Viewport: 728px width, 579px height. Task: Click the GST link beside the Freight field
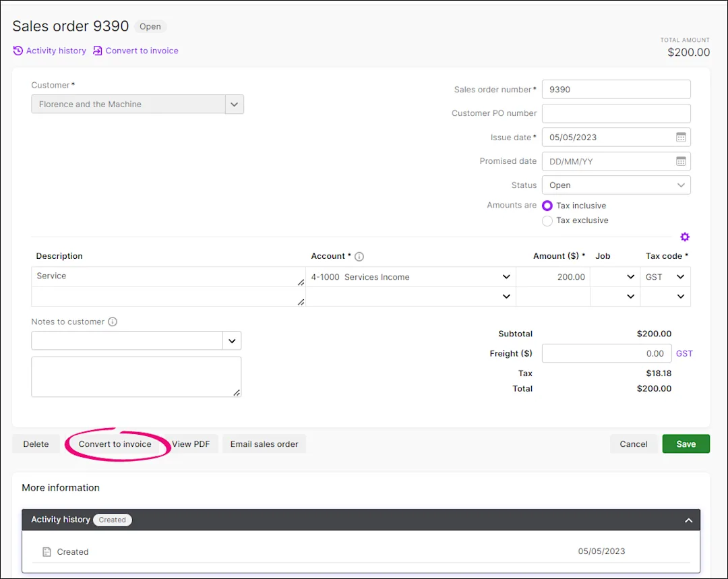pyautogui.click(x=684, y=353)
